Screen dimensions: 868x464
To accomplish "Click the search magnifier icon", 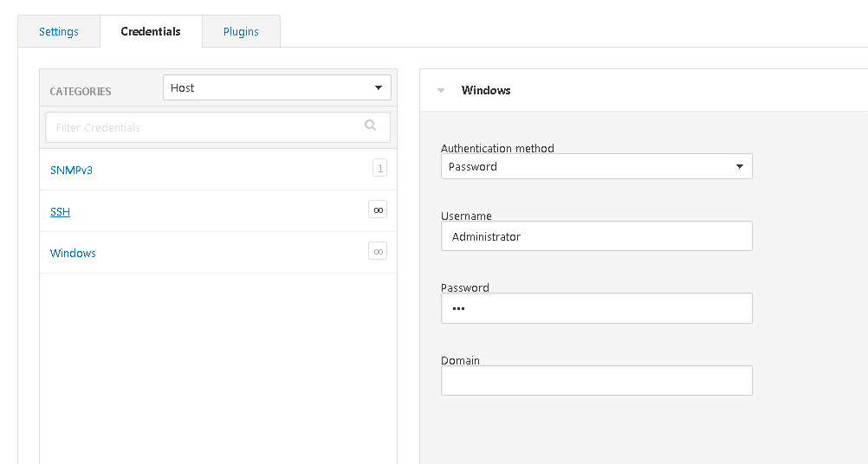I will (371, 126).
